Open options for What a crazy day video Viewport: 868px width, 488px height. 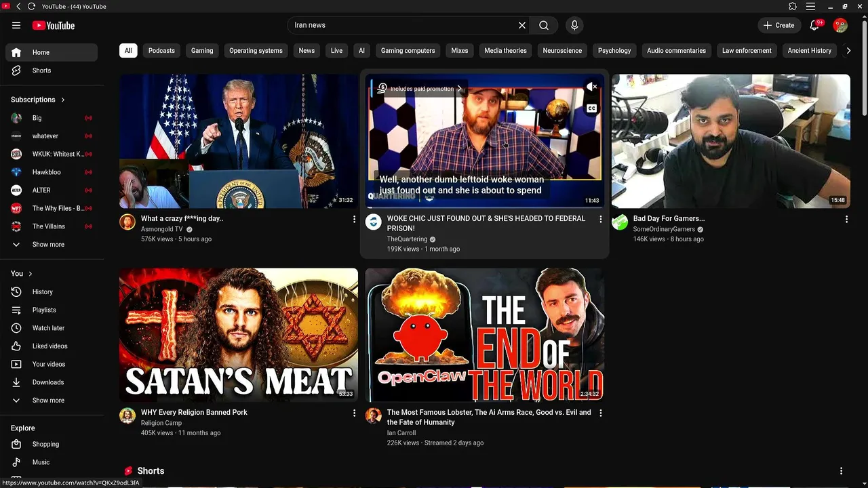pos(354,219)
